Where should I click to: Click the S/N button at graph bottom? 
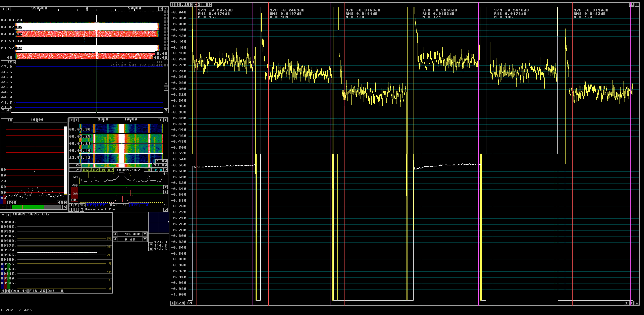pyautogui.click(x=180, y=303)
